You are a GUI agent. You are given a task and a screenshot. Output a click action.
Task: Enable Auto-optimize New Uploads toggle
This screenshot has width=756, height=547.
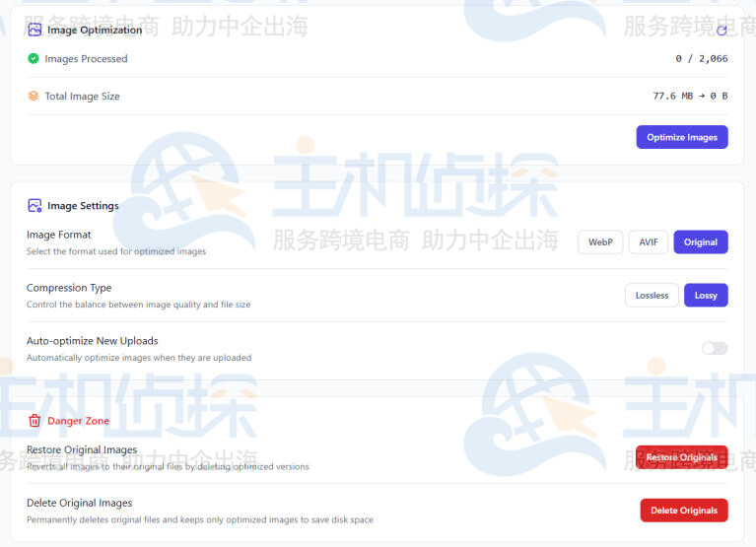[715, 348]
